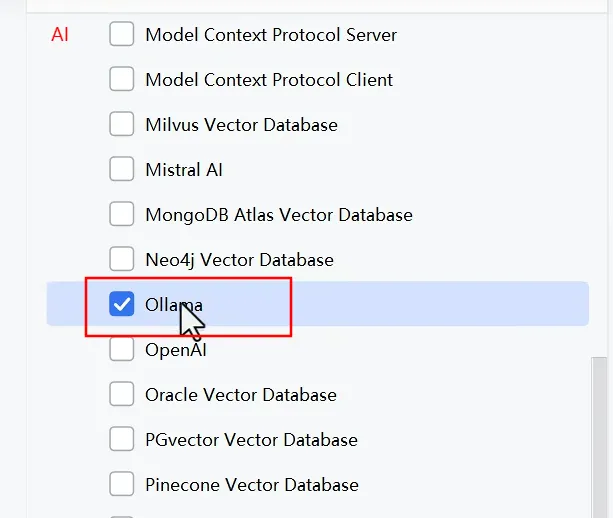The width and height of the screenshot is (613, 518).
Task: Click the Mistral AI label text
Action: (x=184, y=170)
